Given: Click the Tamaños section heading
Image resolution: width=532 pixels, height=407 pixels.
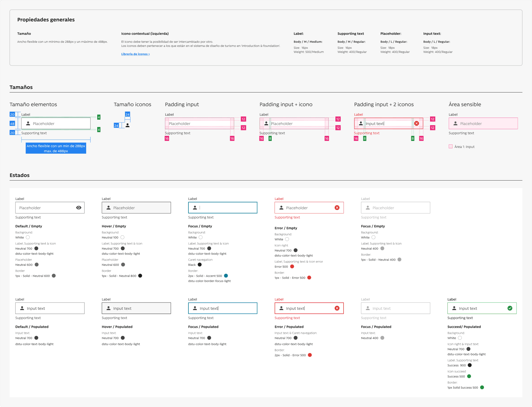Looking at the screenshot, I should [x=21, y=87].
